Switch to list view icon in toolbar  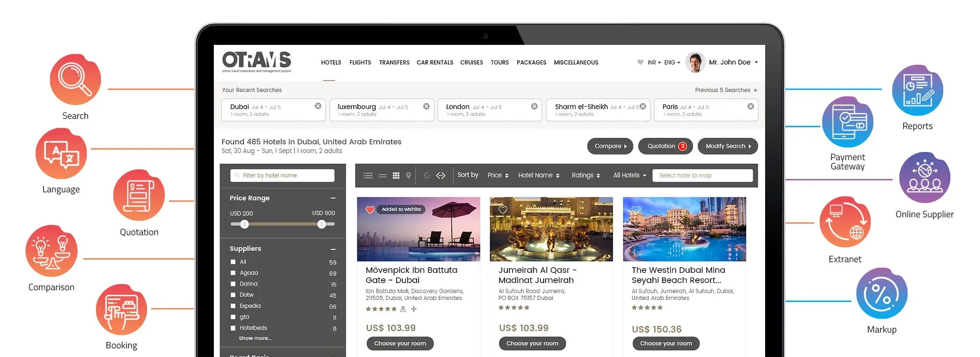pos(368,175)
